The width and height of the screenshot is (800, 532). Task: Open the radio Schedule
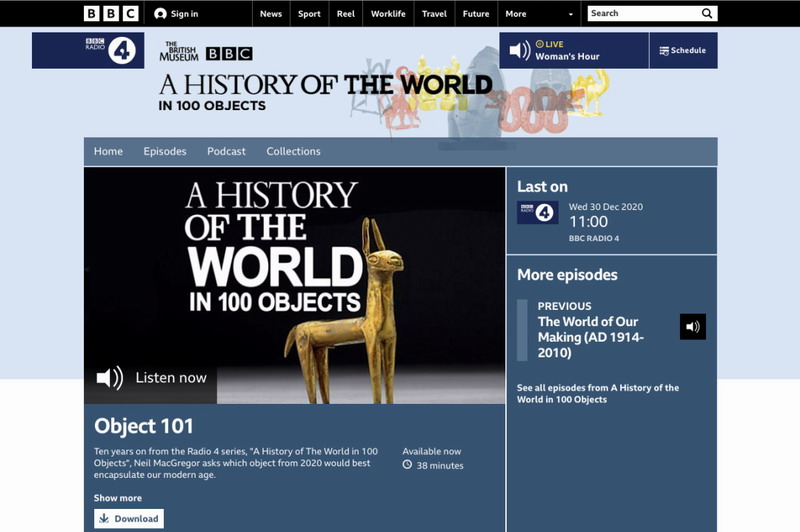683,51
